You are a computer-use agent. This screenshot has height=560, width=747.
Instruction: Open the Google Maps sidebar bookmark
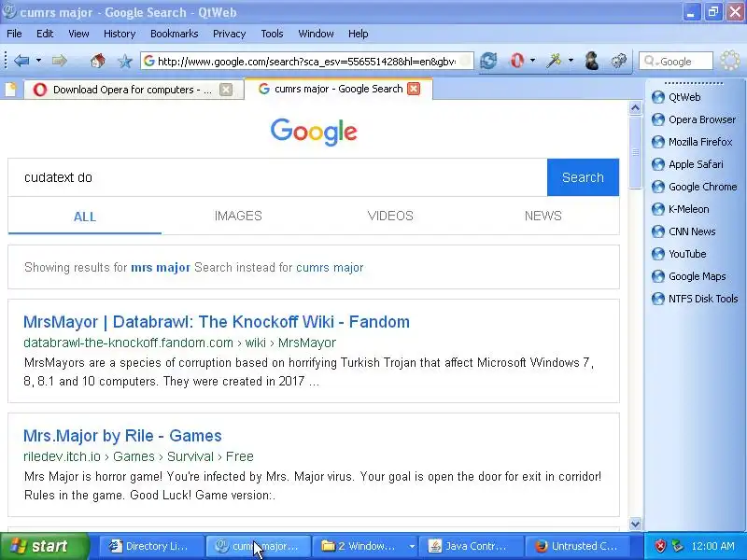(x=689, y=276)
